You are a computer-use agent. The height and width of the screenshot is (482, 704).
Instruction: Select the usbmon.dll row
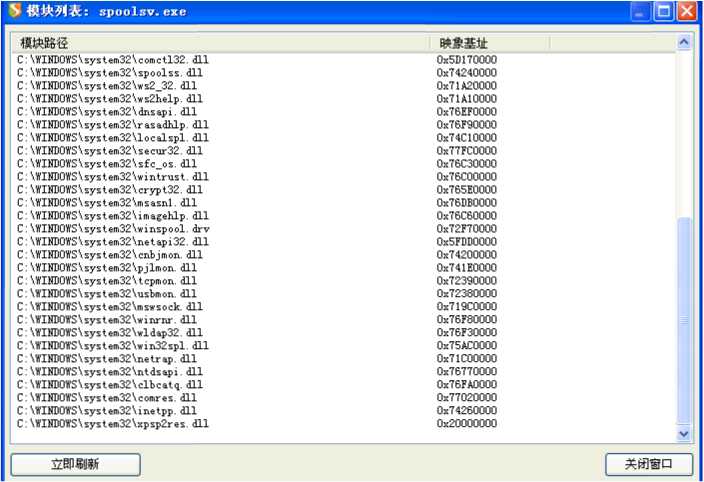point(343,294)
